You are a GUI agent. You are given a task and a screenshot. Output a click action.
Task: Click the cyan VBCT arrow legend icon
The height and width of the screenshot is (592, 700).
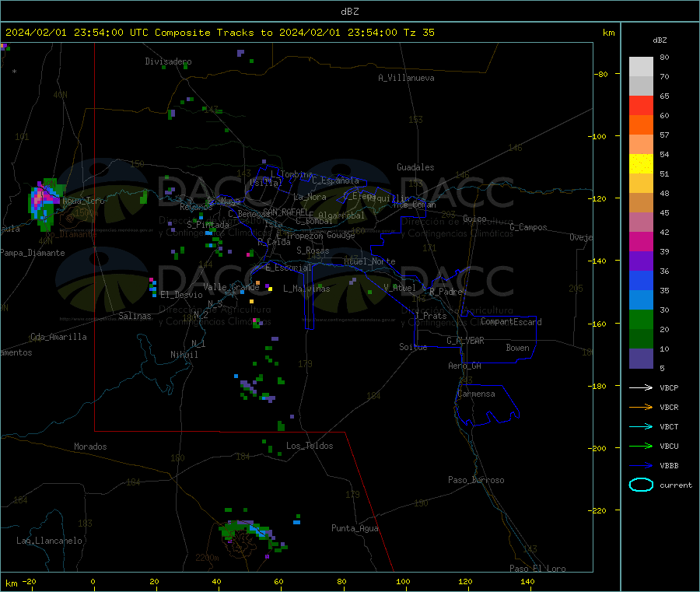[641, 427]
